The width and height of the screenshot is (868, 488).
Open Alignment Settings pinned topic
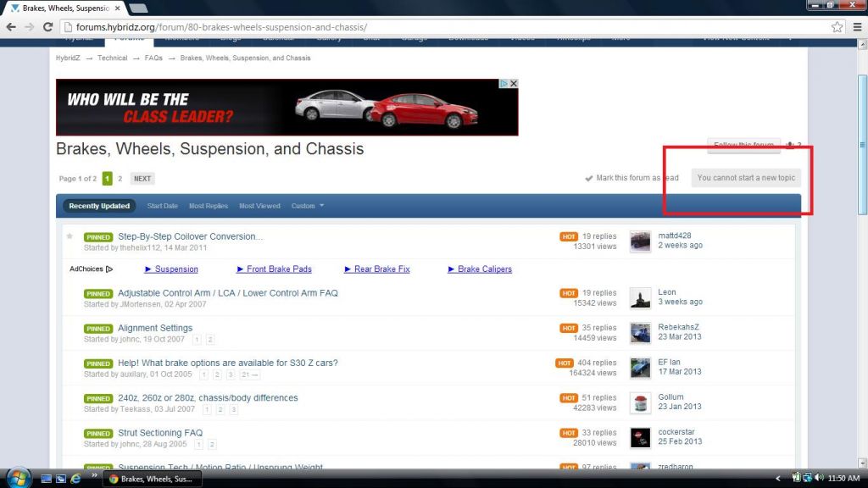coord(155,328)
